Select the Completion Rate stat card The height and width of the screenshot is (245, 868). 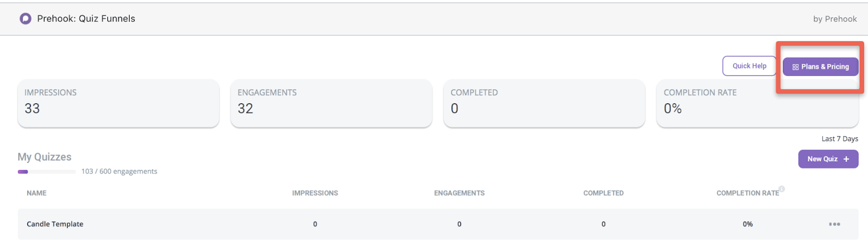coord(757,103)
